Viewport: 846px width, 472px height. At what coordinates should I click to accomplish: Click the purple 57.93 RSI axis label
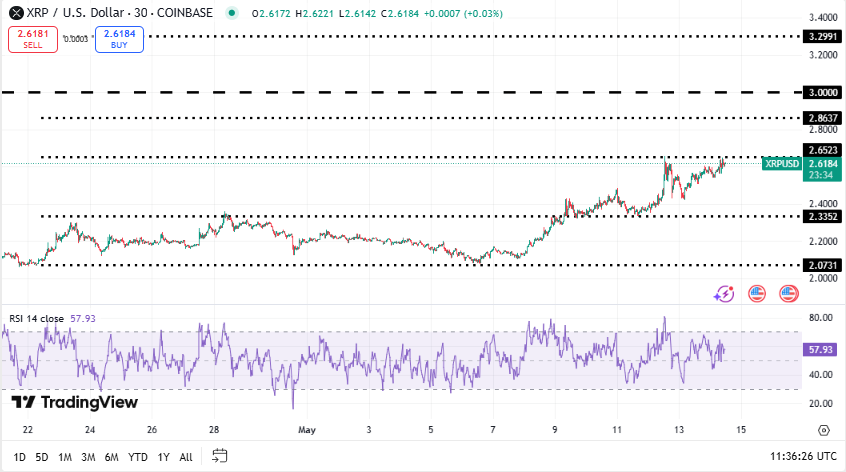[821, 350]
